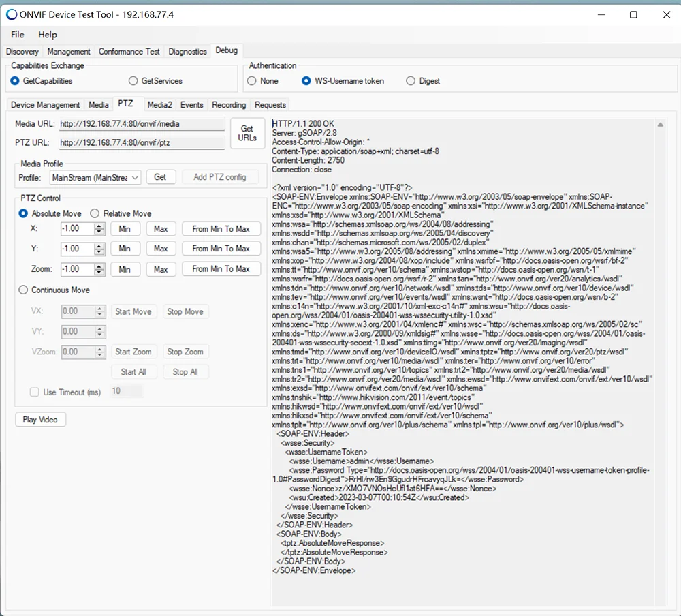Open the File menu
The image size is (681, 616).
pyautogui.click(x=18, y=35)
